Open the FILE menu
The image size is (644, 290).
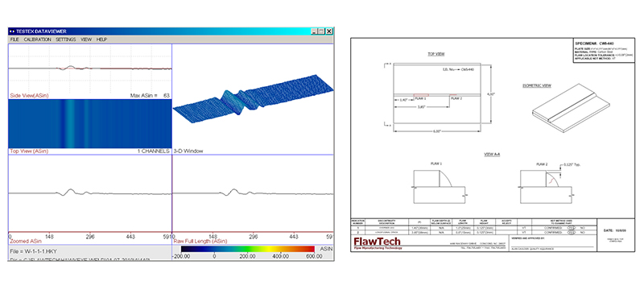(14, 39)
